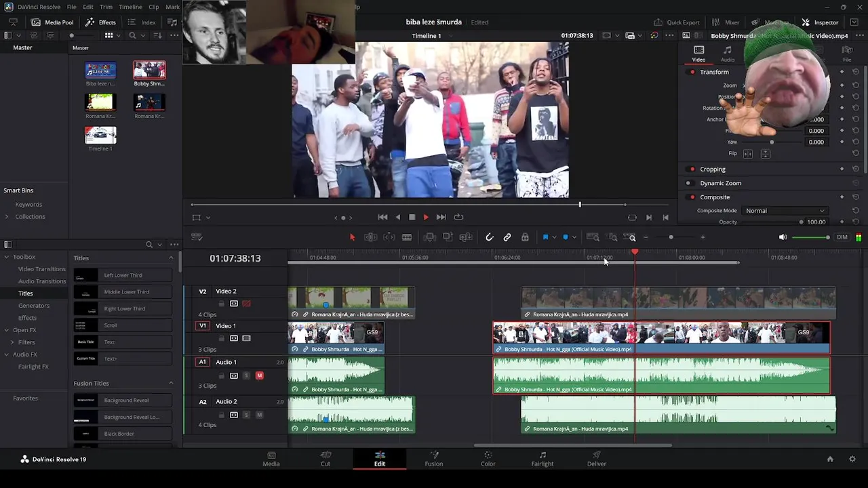Image resolution: width=868 pixels, height=488 pixels.
Task: Enable the disabled Video 2 track
Action: pyautogui.click(x=246, y=304)
